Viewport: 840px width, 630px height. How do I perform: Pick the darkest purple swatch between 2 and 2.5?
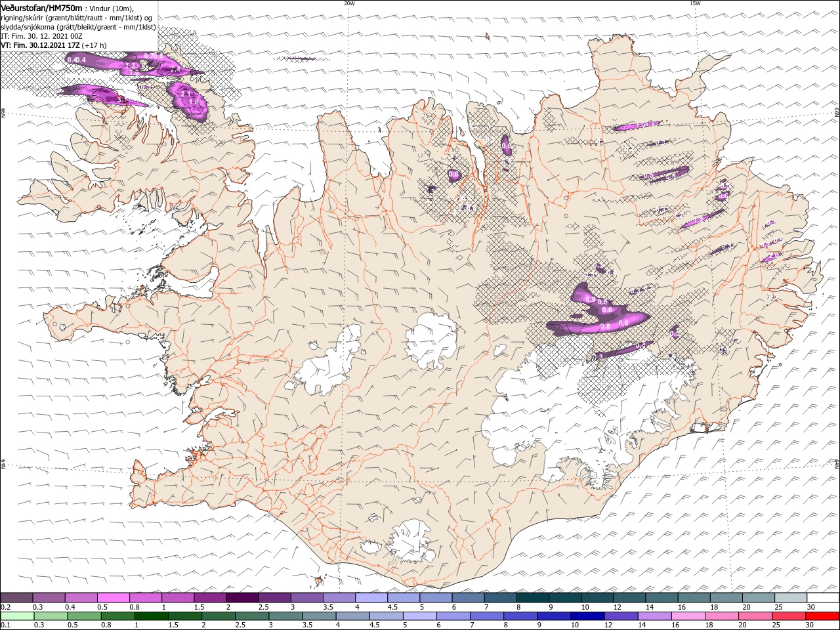click(242, 598)
